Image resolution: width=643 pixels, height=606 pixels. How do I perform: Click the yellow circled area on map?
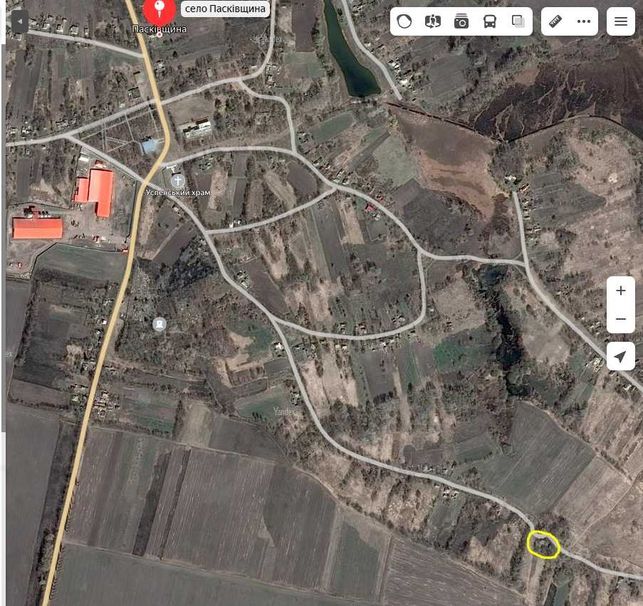tap(543, 544)
